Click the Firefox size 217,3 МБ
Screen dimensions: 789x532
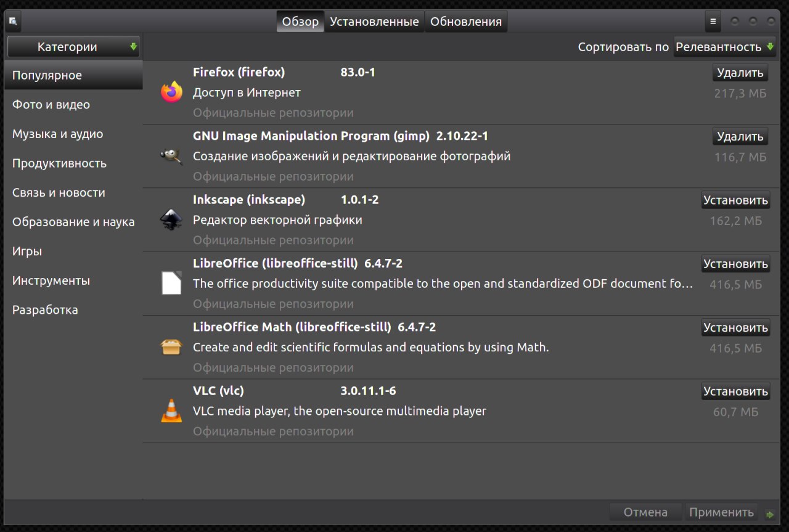point(740,94)
